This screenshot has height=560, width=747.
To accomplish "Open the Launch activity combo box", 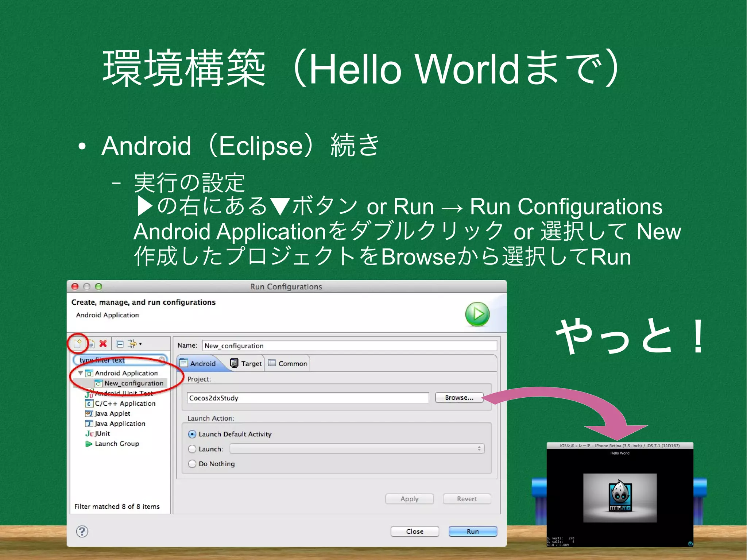I will pos(357,449).
